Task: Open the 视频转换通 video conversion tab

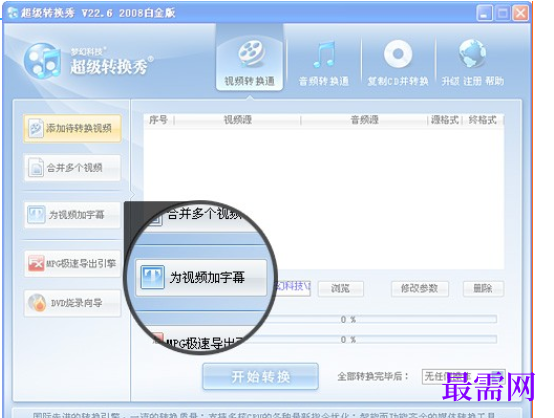Action: tap(249, 58)
